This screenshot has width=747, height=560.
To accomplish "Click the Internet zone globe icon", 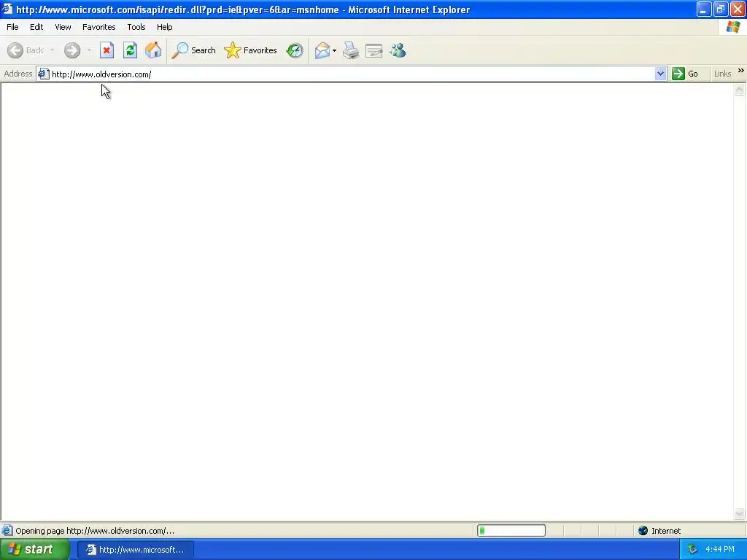I will click(643, 531).
